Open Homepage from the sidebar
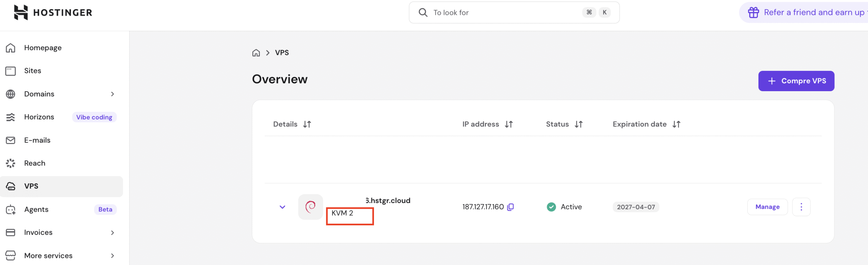Viewport: 868px width, 265px height. point(43,48)
